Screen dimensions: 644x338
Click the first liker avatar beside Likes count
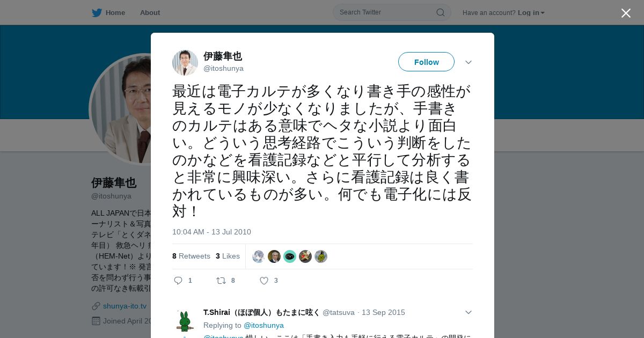pyautogui.click(x=259, y=256)
